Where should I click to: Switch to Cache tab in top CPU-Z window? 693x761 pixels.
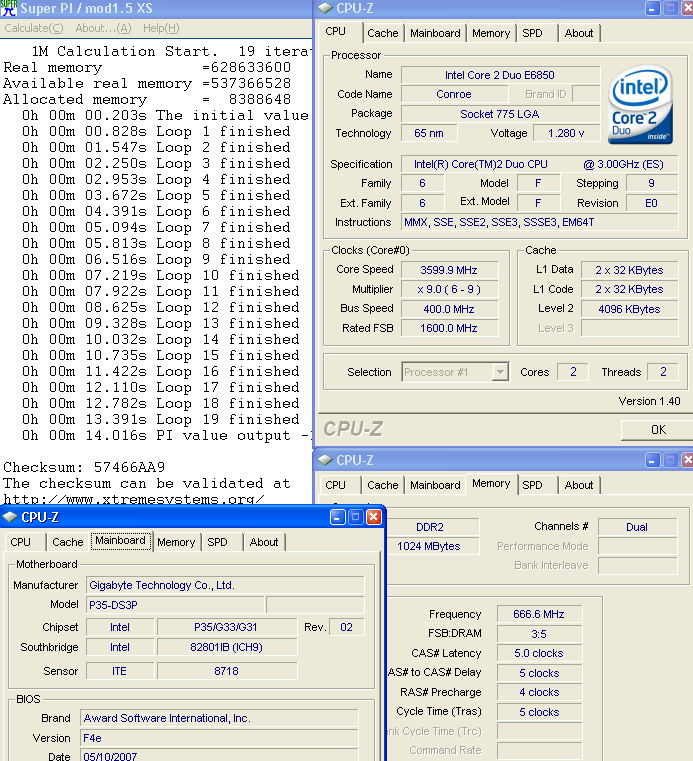coord(382,33)
